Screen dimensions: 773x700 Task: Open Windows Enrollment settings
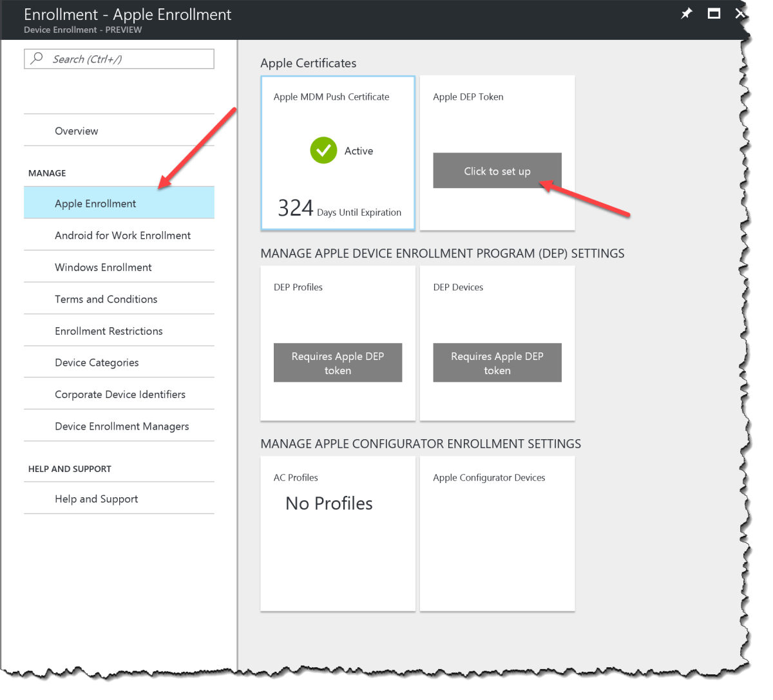tap(103, 267)
